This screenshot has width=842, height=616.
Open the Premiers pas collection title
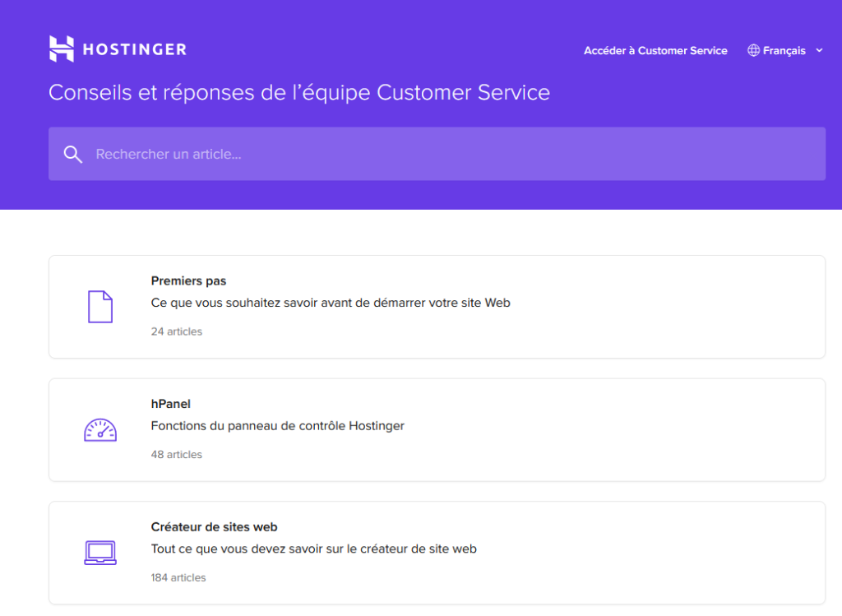click(188, 281)
